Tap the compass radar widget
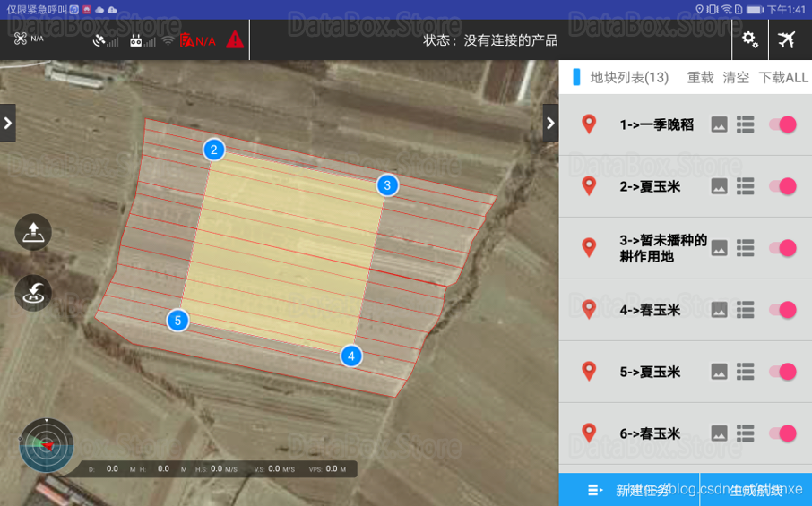Image resolution: width=812 pixels, height=506 pixels. point(47,445)
